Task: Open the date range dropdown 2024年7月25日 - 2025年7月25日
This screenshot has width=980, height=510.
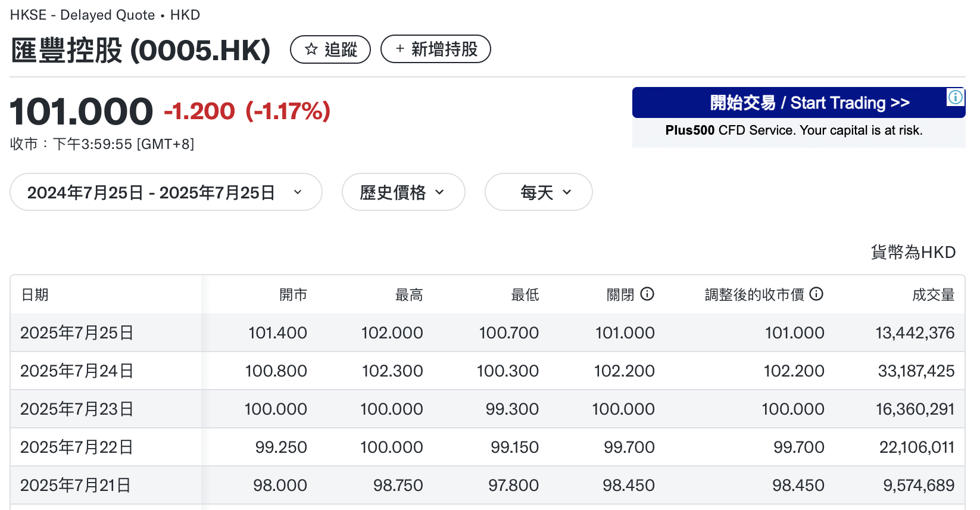Action: pyautogui.click(x=166, y=192)
